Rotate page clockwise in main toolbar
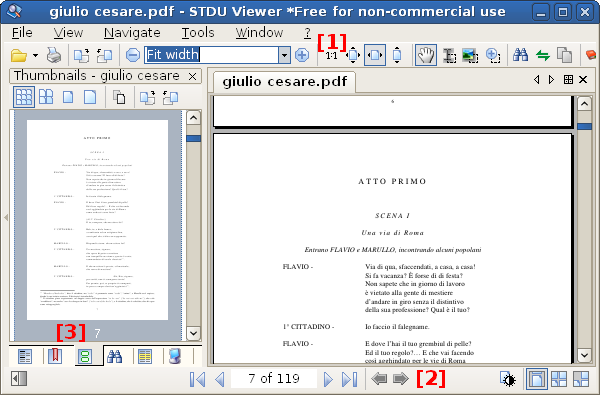Screen dimensions: 600x395 tap(81, 55)
